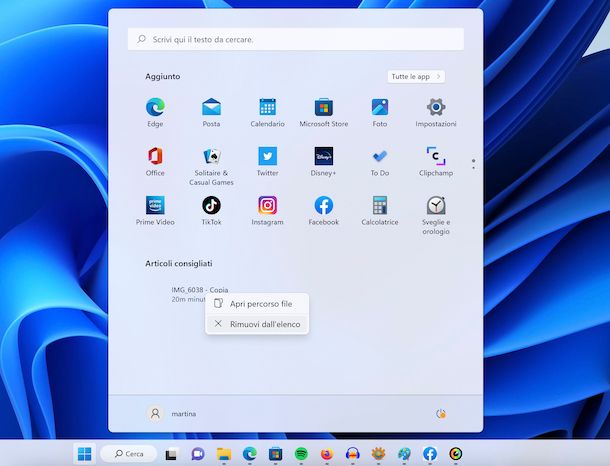Open the colorful circle app on taskbar
610x466 pixels.
(456, 454)
